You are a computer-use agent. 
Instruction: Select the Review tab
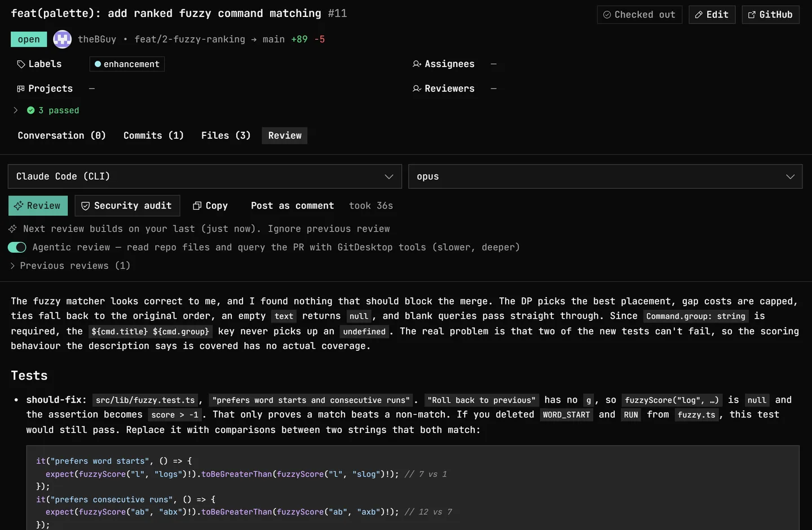(285, 135)
